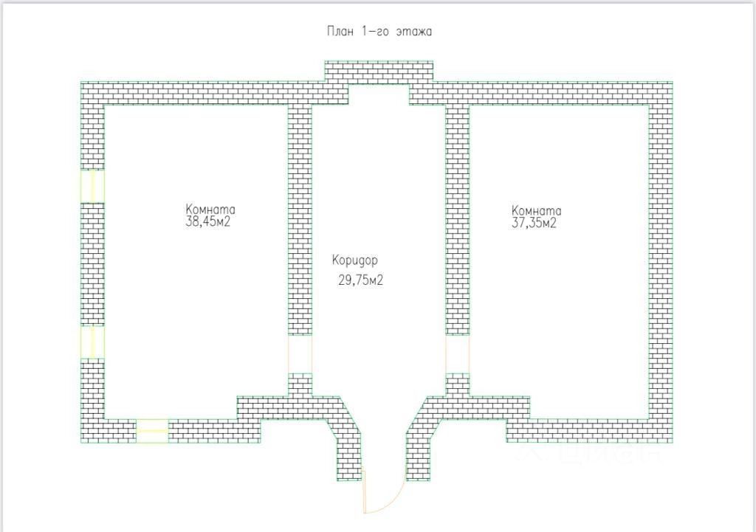Click the doorway opening into the left room
756x532 pixels.
tap(300, 354)
